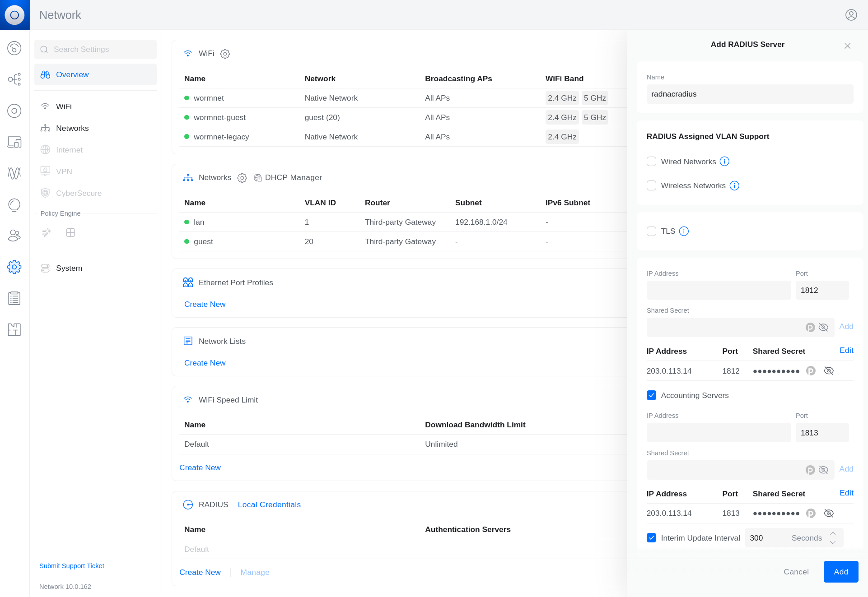Click Submit Support Ticket link
The height and width of the screenshot is (597, 868).
click(x=72, y=566)
